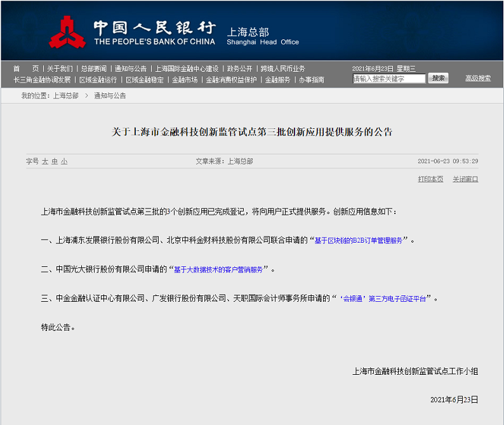Open 上海国际金融中心建设 menu
The image size is (504, 425).
(187, 69)
